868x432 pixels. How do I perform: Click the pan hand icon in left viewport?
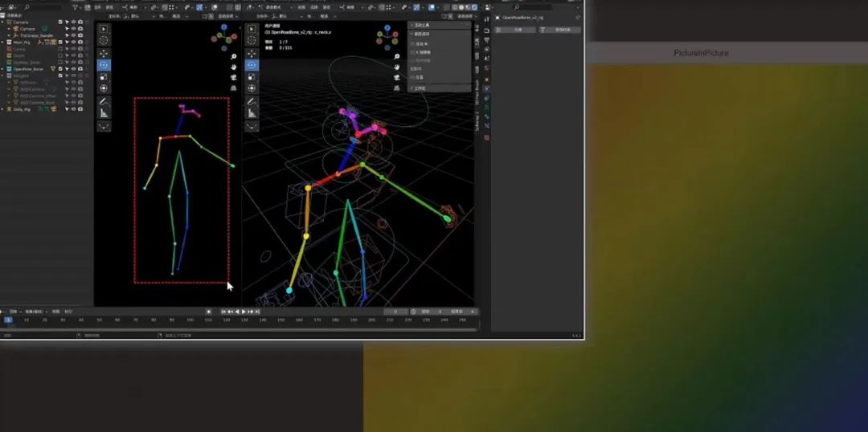click(x=234, y=67)
